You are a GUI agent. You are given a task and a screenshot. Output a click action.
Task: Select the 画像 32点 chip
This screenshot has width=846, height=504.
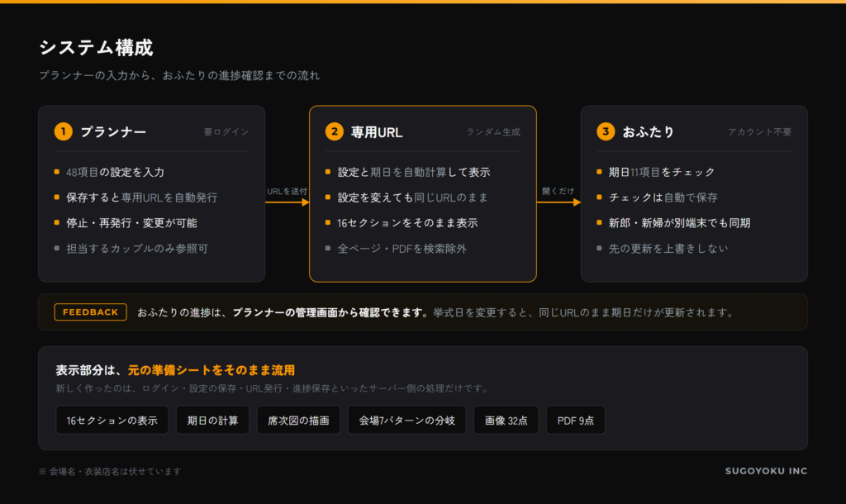[x=506, y=420]
